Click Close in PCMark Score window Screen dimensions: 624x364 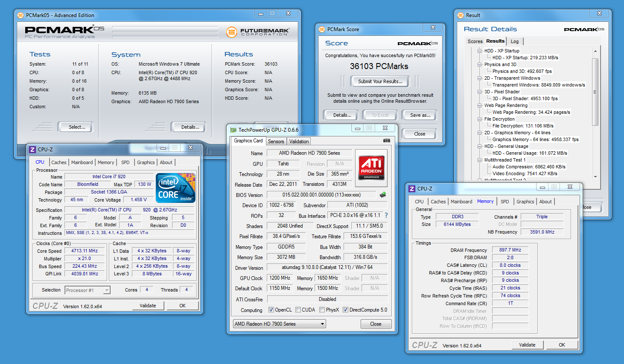[x=420, y=134]
